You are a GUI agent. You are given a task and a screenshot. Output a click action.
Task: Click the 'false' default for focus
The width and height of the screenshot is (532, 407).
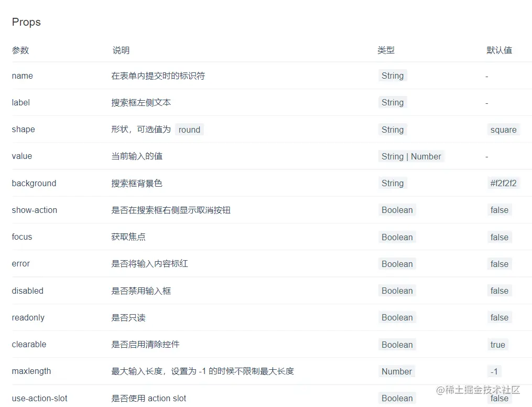pyautogui.click(x=500, y=237)
